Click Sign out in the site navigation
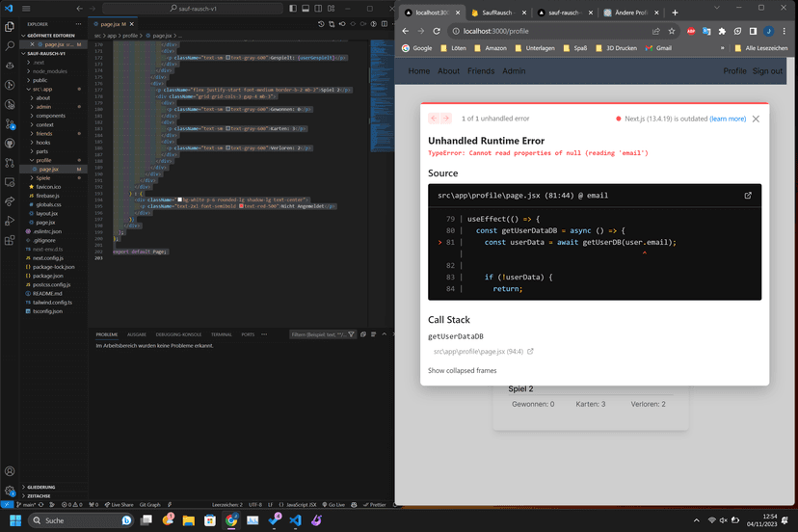 coord(767,71)
